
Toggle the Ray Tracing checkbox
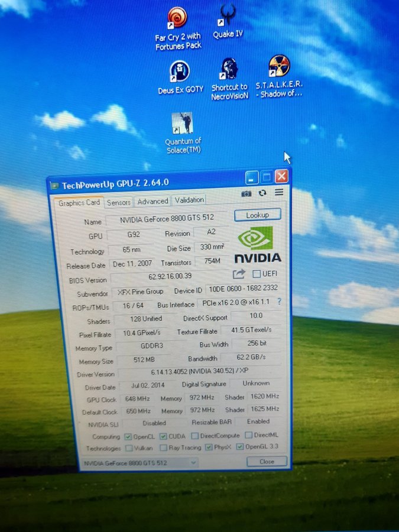coord(164,448)
